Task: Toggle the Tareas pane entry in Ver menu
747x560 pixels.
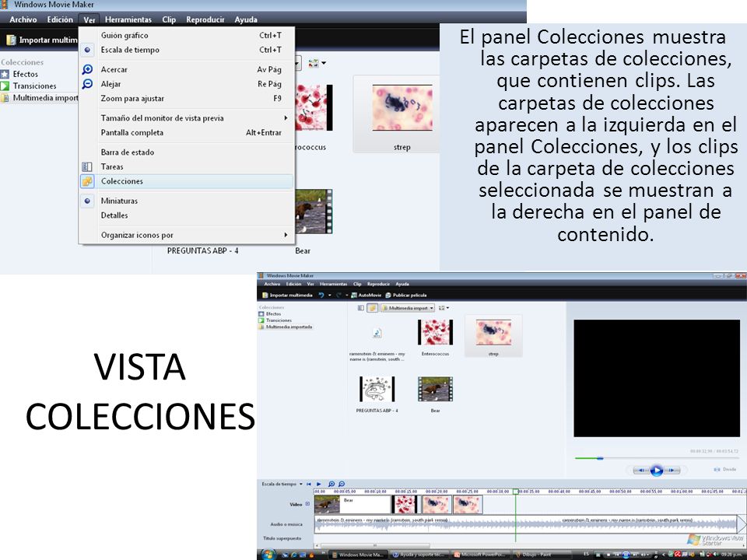Action: (x=187, y=166)
